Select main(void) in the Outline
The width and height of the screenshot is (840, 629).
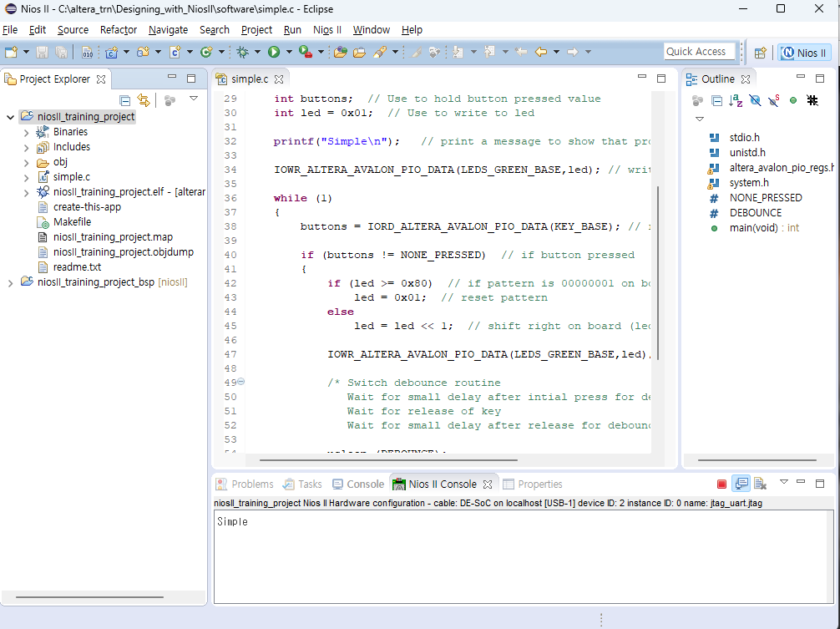click(754, 228)
